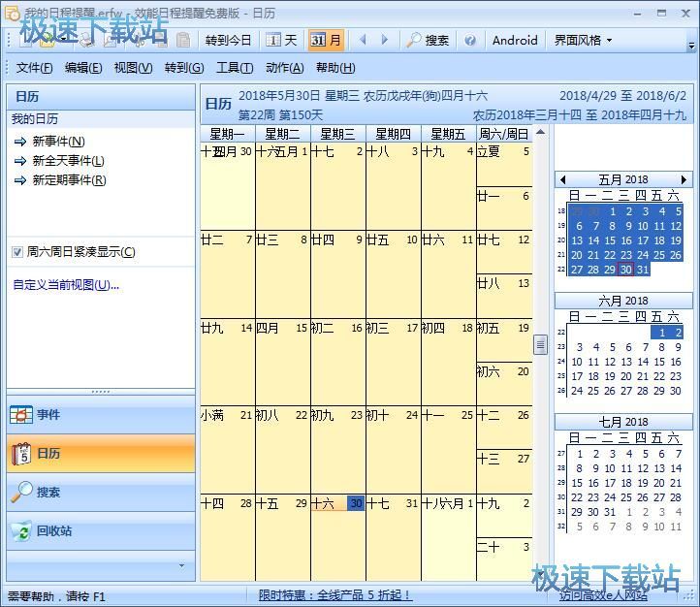Open 搜索 search pane in sidebar
Viewport: 700px width, 607px height.
click(x=101, y=492)
